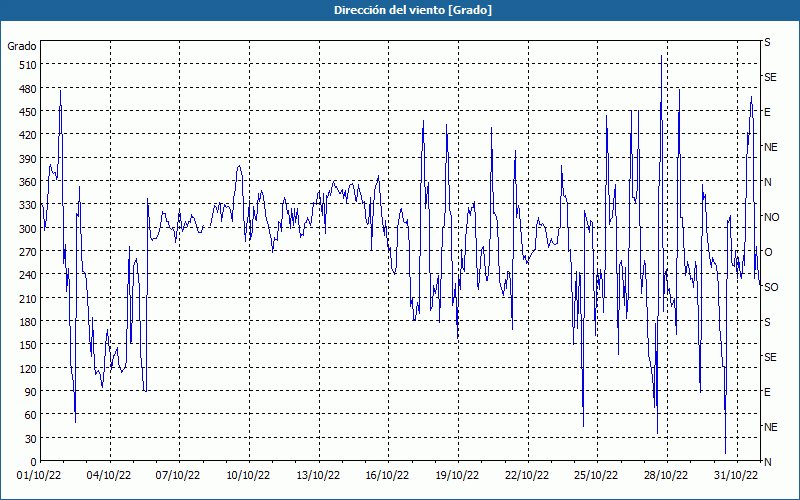Image resolution: width=800 pixels, height=500 pixels.
Task: Click the NO compass direction label
Action: click(771, 217)
